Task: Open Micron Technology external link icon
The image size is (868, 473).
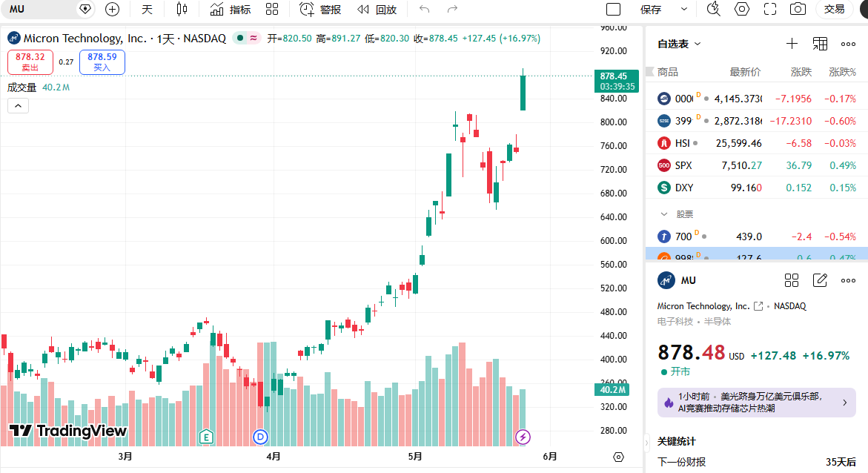Action: point(758,305)
